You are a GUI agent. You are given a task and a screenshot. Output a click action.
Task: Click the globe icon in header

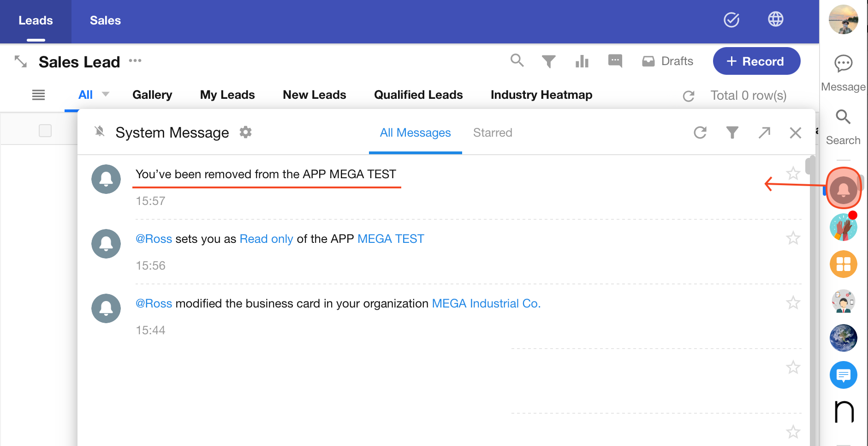(x=775, y=19)
